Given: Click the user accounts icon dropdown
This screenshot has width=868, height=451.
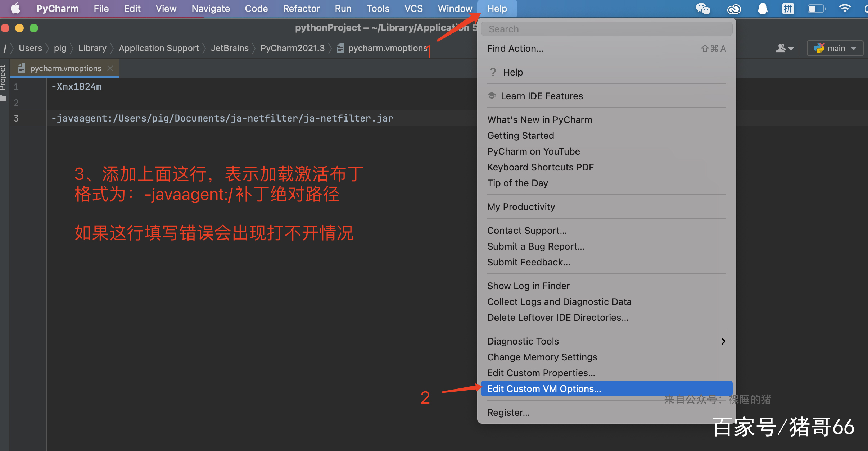Looking at the screenshot, I should tap(785, 48).
